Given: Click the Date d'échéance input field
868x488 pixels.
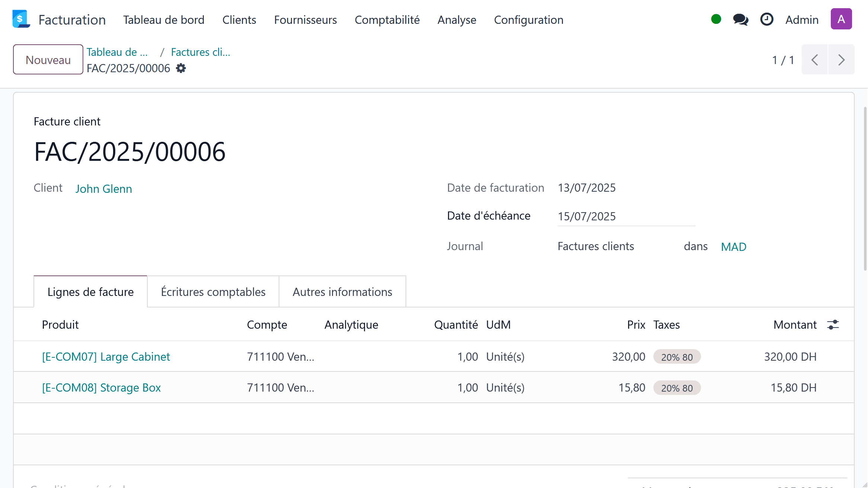Looking at the screenshot, I should (x=626, y=216).
